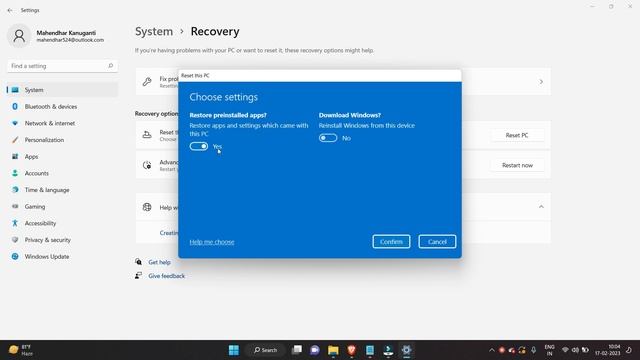Click the Creating a recovery drive link
Screen dimensions: 640x360
(169, 233)
